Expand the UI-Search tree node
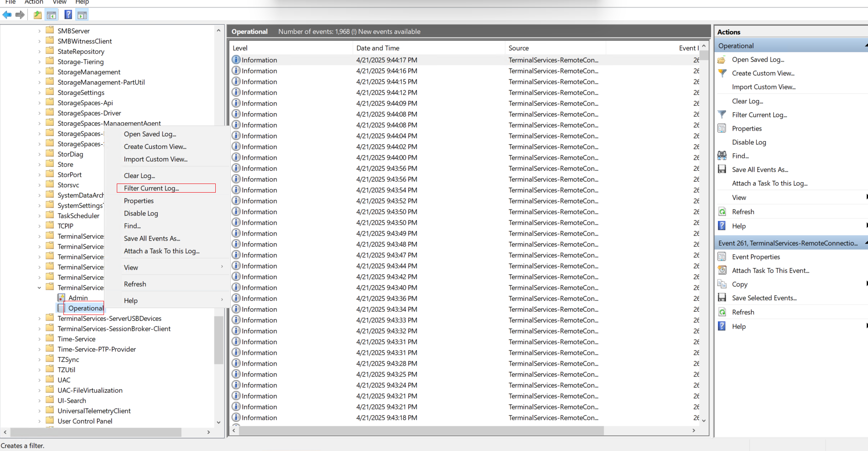The image size is (868, 451). (39, 401)
